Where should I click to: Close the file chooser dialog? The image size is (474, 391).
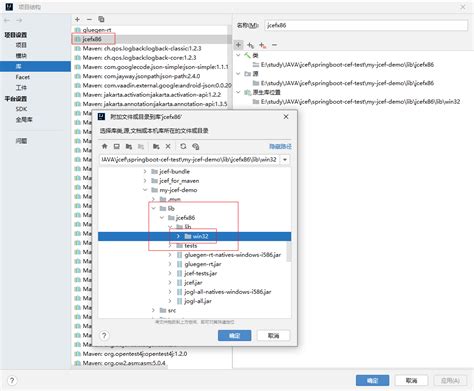pos(286,117)
